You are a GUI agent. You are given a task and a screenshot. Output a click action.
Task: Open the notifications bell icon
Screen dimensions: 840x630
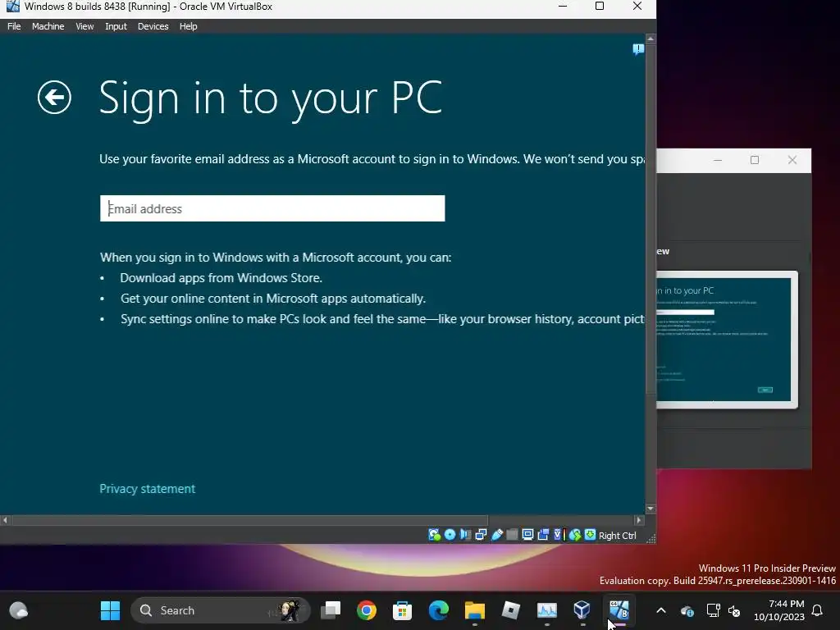[x=818, y=610]
